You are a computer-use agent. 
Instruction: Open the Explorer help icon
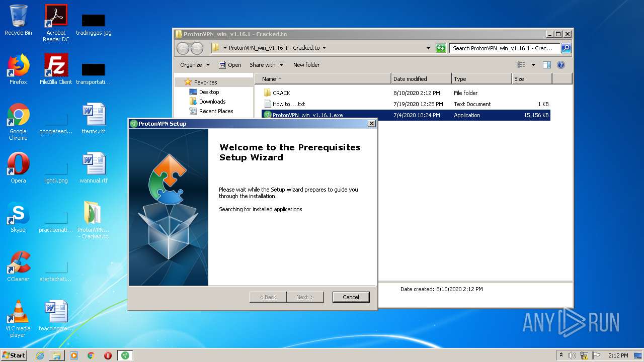point(561,65)
